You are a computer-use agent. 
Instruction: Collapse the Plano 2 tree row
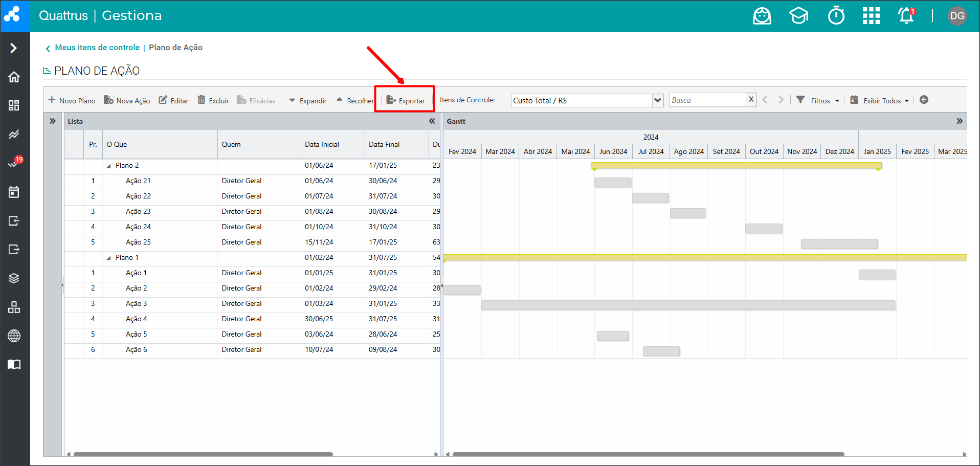point(108,166)
